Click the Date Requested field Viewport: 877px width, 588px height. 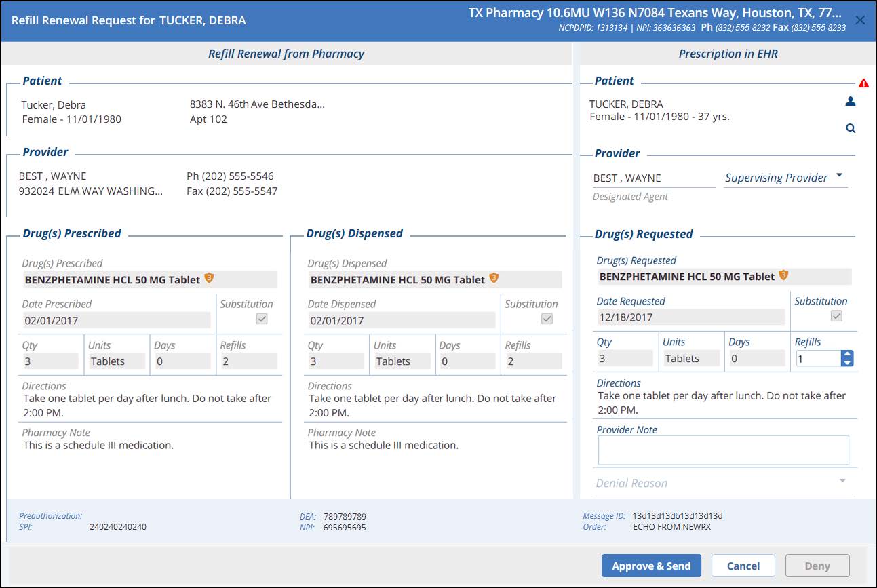tap(690, 317)
